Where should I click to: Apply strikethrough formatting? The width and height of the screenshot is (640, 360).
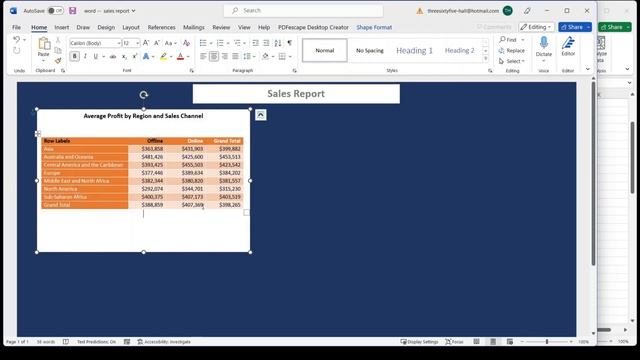click(113, 56)
